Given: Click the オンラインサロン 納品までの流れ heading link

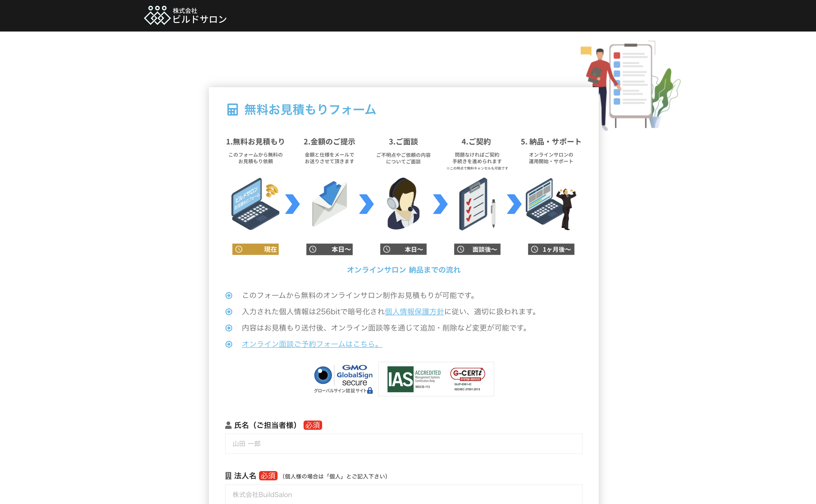Looking at the screenshot, I should pos(404,270).
